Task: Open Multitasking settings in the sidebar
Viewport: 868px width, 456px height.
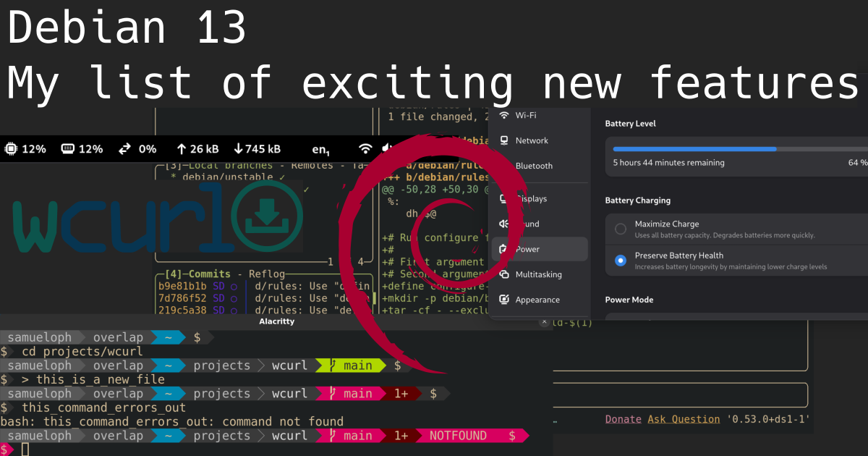Action: click(539, 274)
